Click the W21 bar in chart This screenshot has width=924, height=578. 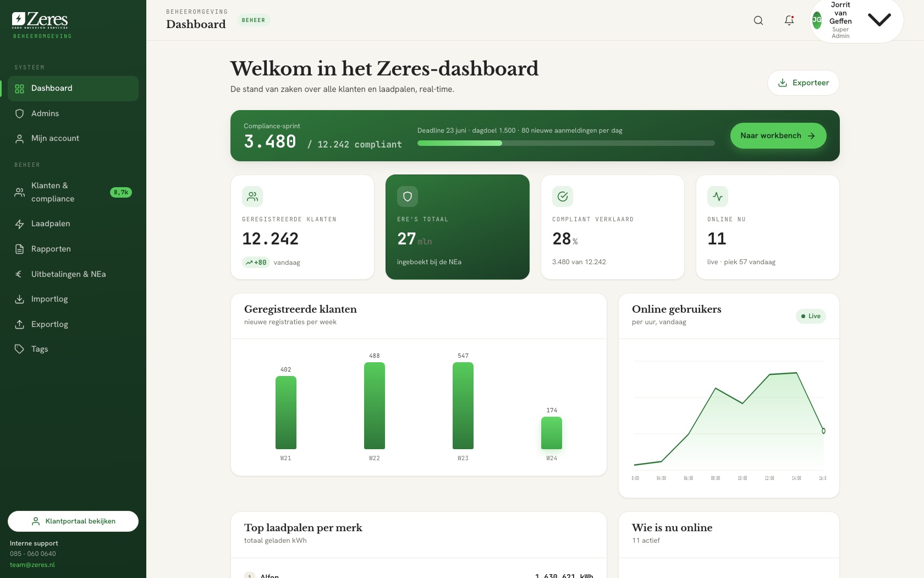tap(286, 412)
